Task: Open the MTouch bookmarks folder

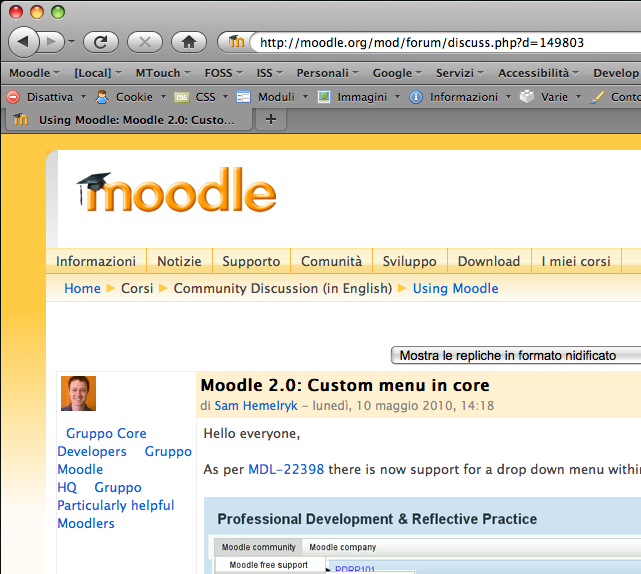Action: (x=163, y=73)
